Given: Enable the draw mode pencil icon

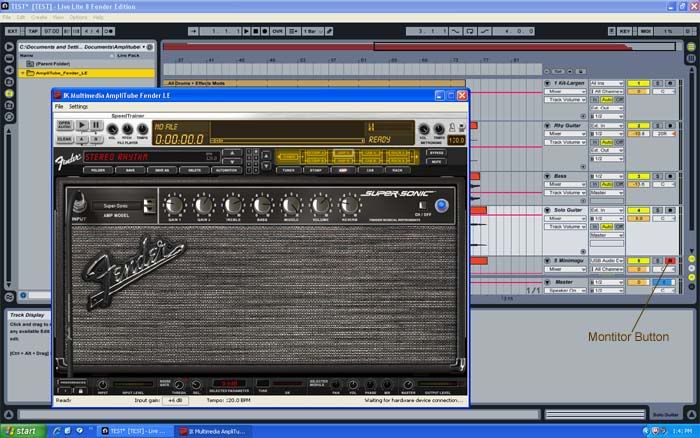Looking at the screenshot, I should point(329,31).
